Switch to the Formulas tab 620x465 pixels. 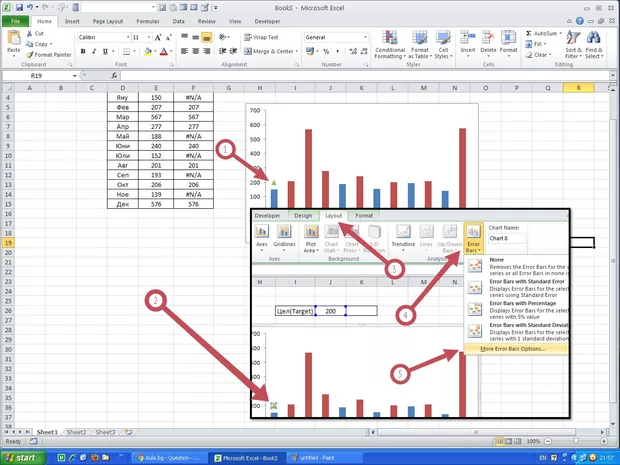148,21
